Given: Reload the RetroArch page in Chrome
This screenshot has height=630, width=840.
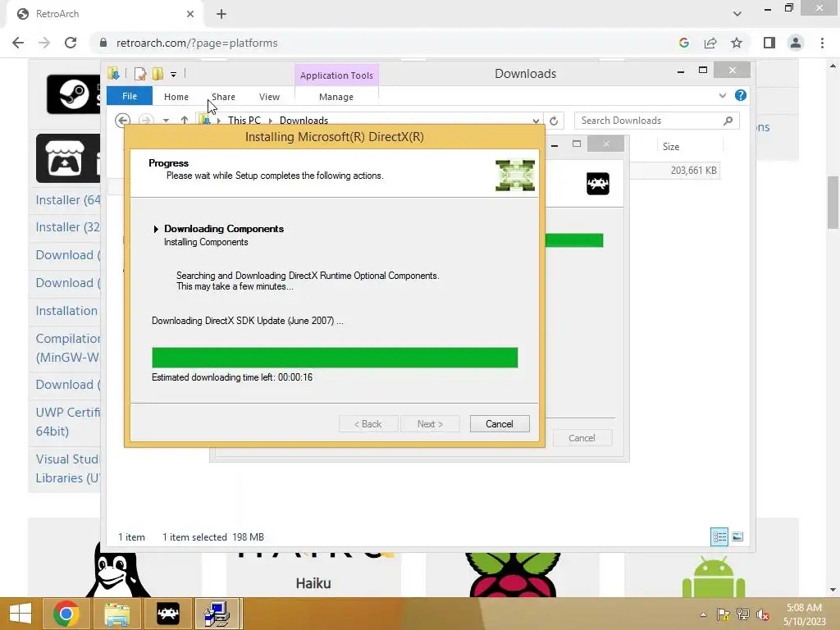Looking at the screenshot, I should (71, 43).
